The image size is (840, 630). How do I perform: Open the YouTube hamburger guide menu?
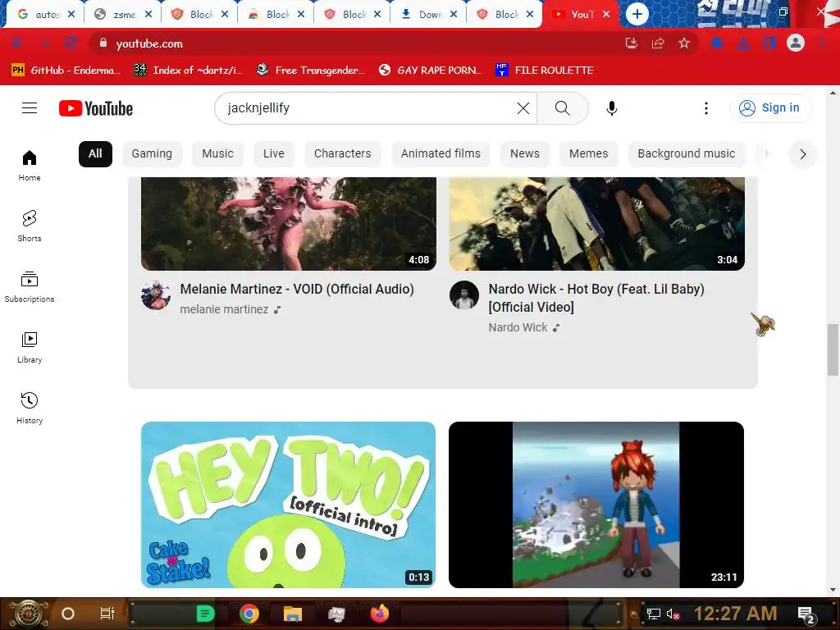point(30,108)
